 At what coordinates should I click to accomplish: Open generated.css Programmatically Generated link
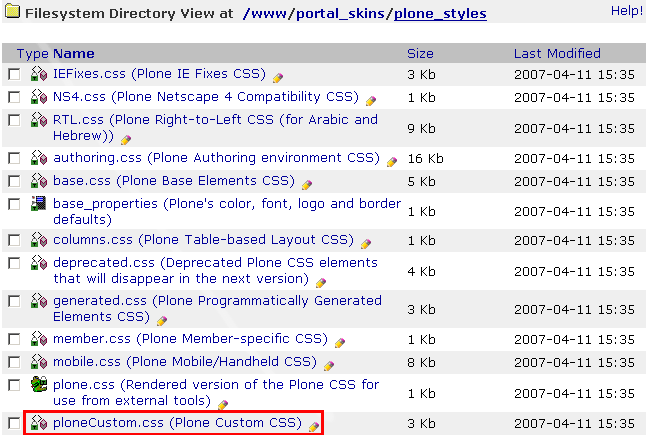(x=217, y=309)
